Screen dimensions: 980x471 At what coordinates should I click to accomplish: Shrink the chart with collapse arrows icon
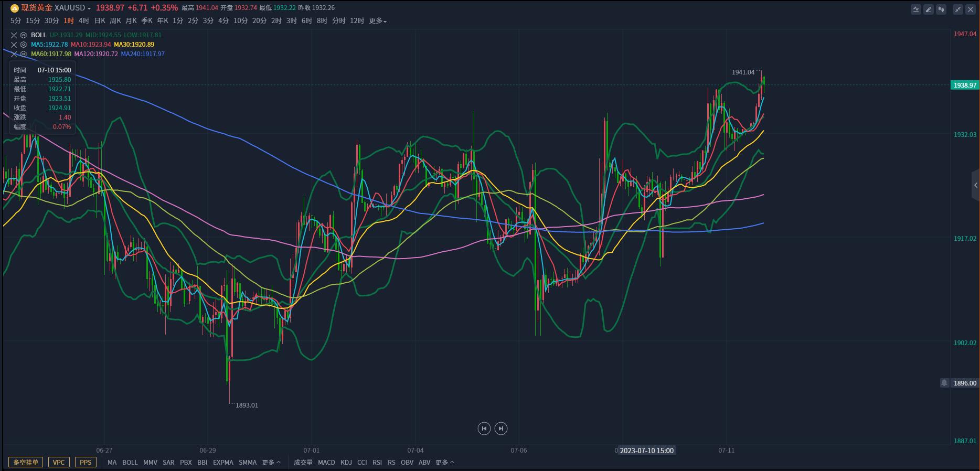click(x=958, y=9)
